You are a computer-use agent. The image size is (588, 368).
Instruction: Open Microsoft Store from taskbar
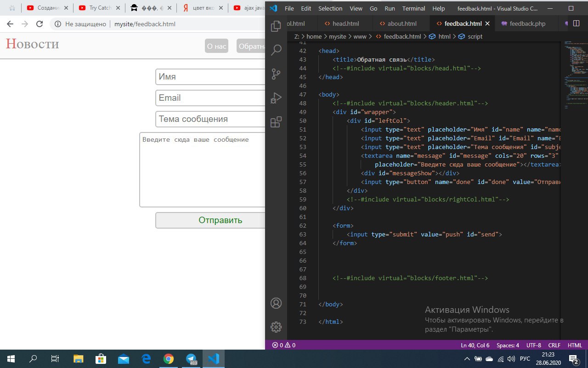point(101,359)
